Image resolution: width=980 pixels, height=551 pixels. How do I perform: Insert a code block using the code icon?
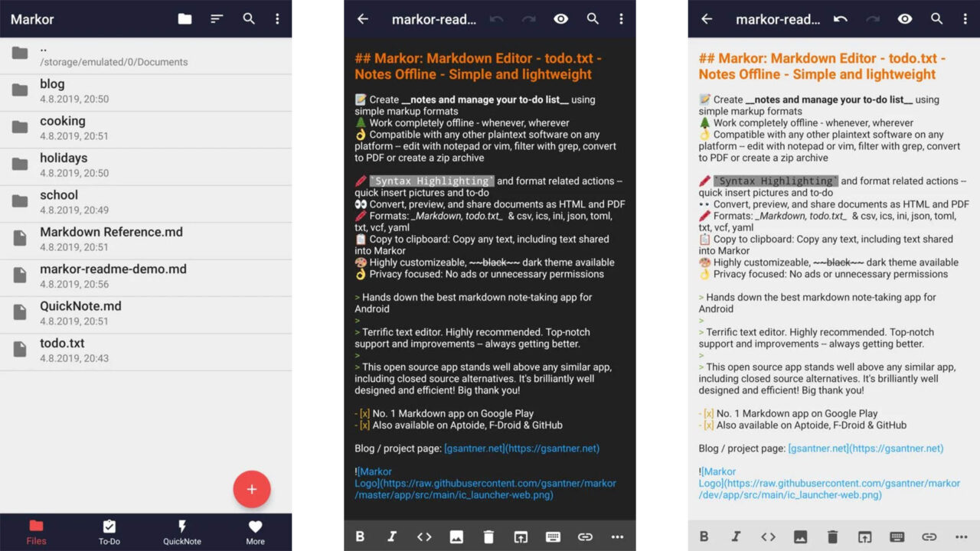tap(424, 536)
